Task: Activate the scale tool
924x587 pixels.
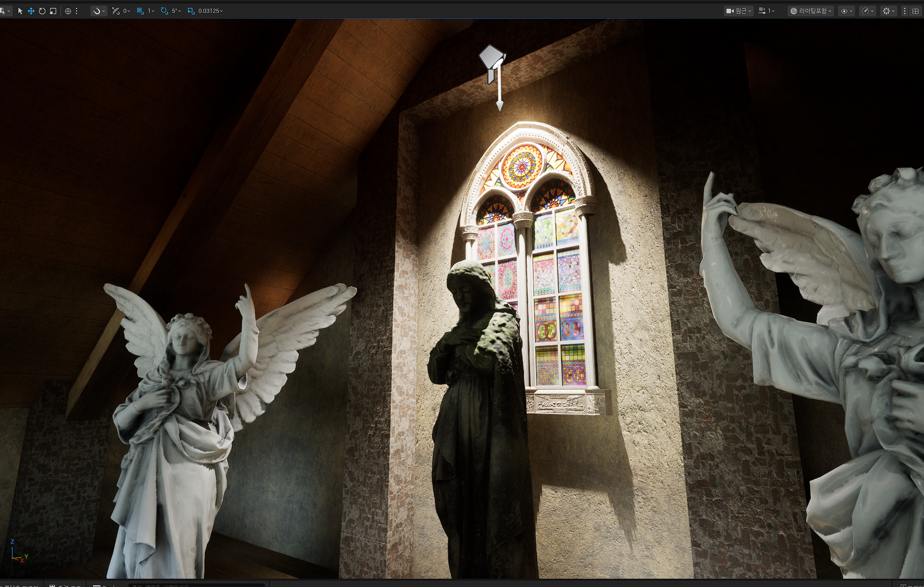Action: click(53, 11)
